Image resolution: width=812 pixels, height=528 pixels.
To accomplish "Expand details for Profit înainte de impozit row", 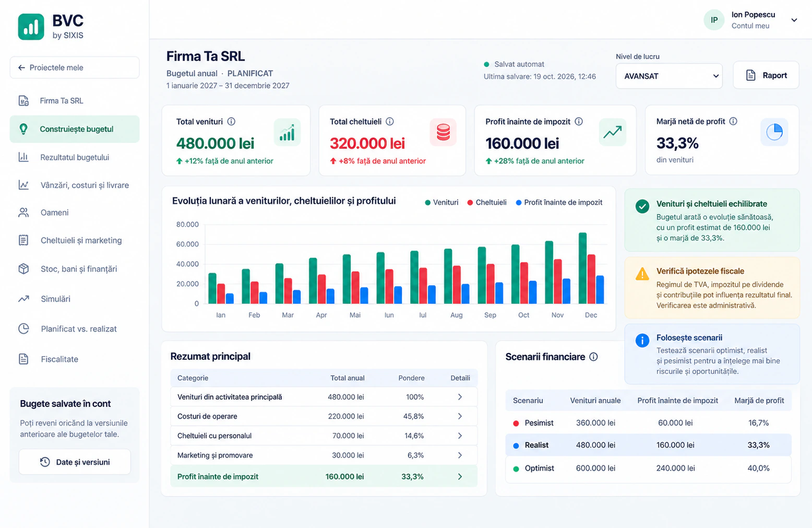I will click(x=460, y=476).
